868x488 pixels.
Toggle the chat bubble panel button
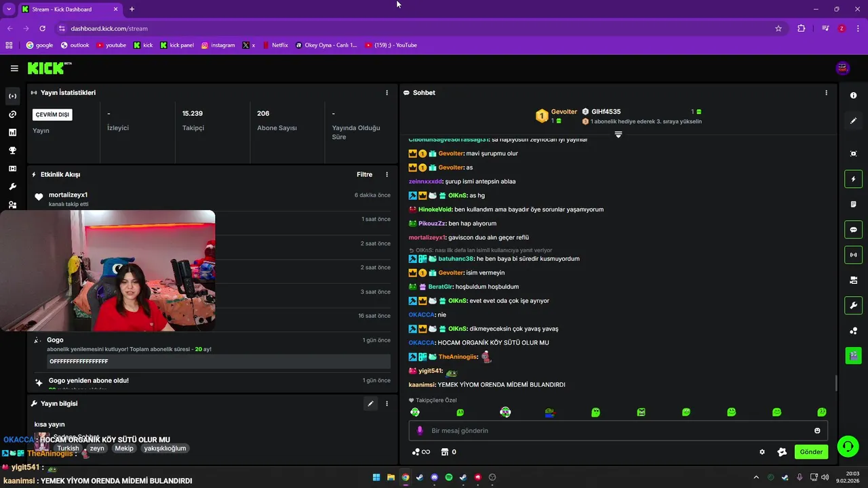[853, 230]
